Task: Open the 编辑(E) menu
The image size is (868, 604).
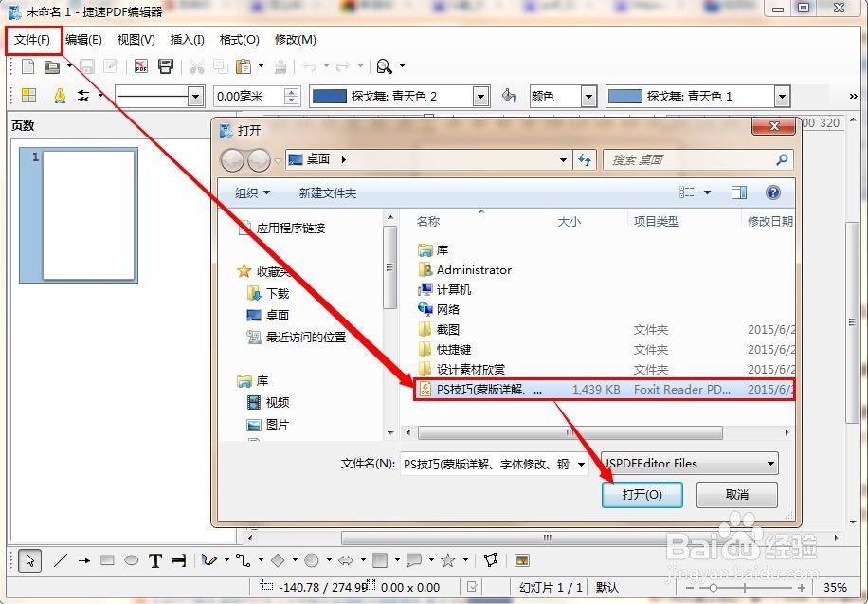Action: click(83, 40)
